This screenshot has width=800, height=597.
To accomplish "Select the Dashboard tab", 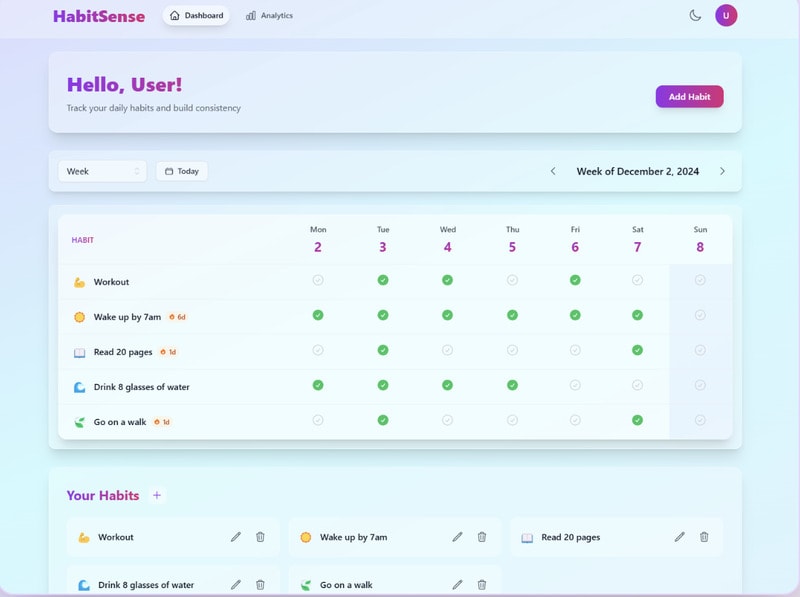I will click(x=196, y=16).
